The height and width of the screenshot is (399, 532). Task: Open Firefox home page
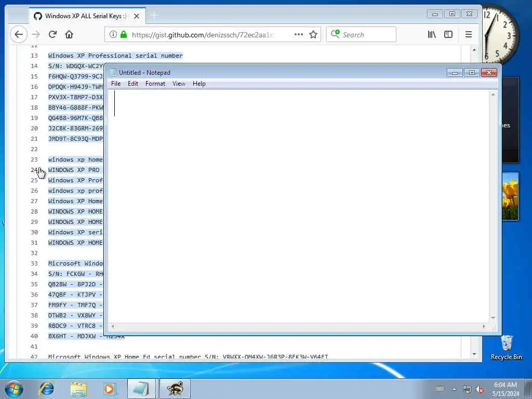tap(69, 34)
